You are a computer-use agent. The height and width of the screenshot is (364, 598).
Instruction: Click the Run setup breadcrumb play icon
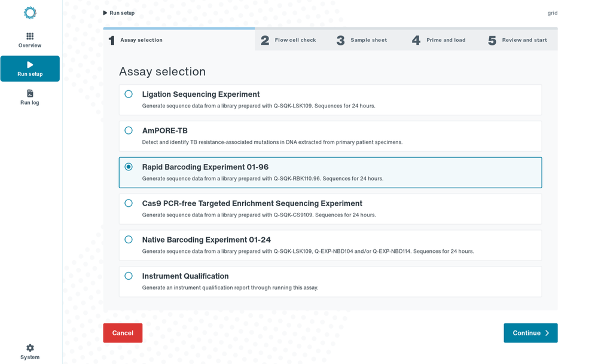pos(105,13)
